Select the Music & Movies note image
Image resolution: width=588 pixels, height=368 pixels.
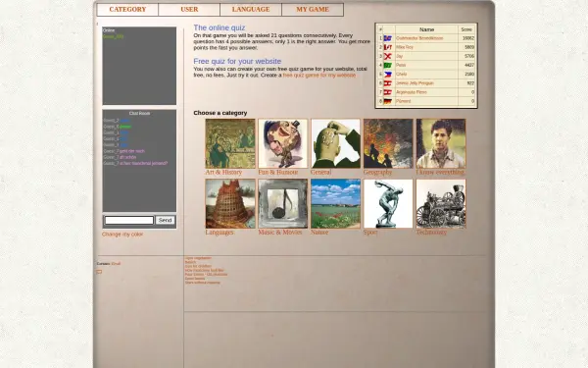283,203
